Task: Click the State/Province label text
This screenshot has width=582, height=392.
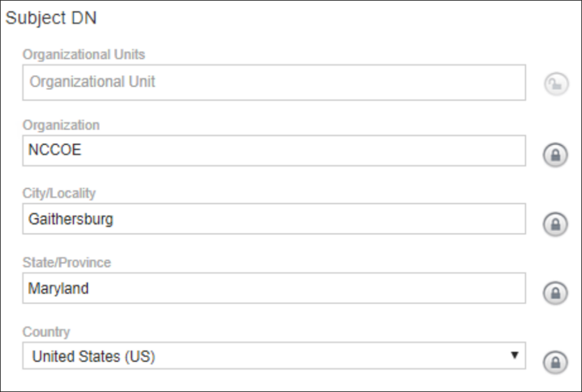Action: pyautogui.click(x=66, y=262)
